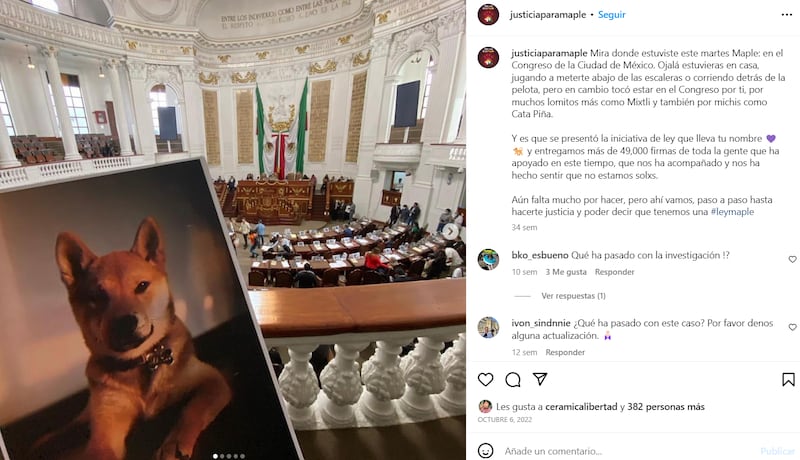Open the three-dot more options menu
800x460 pixels.
787,14
